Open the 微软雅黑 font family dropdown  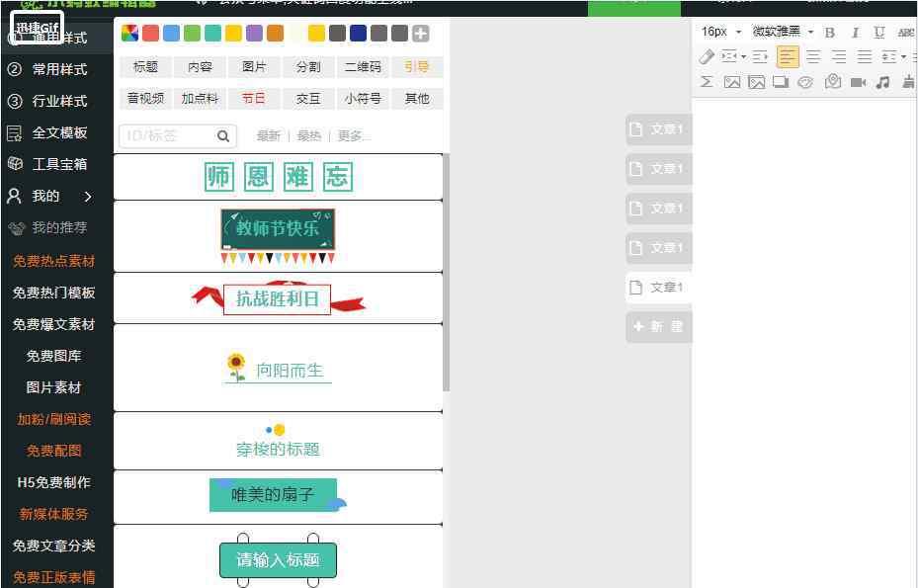point(783,32)
